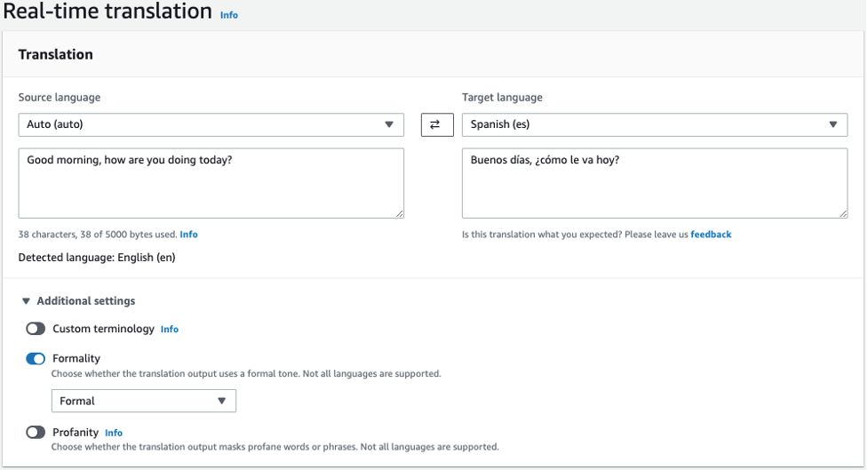Click the swap languages arrows button

tap(435, 125)
